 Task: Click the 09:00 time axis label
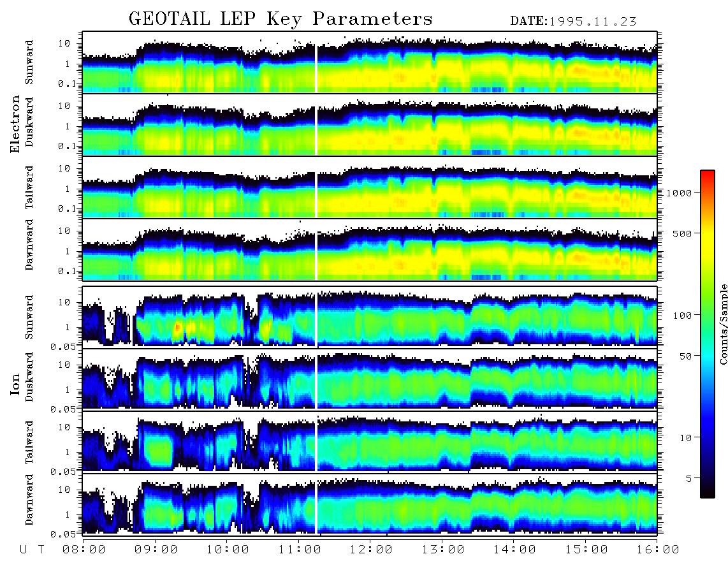pyautogui.click(x=156, y=550)
